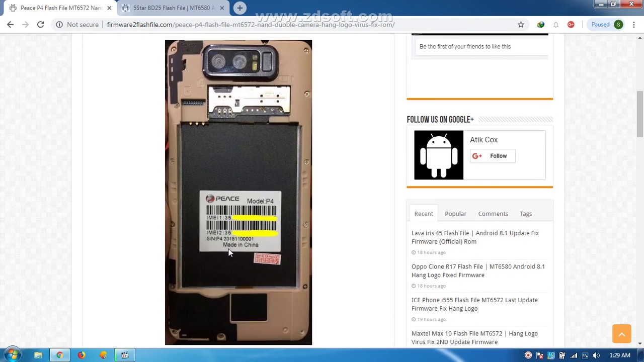Click the Chrome taskbar icon
The image size is (644, 362).
tap(59, 355)
